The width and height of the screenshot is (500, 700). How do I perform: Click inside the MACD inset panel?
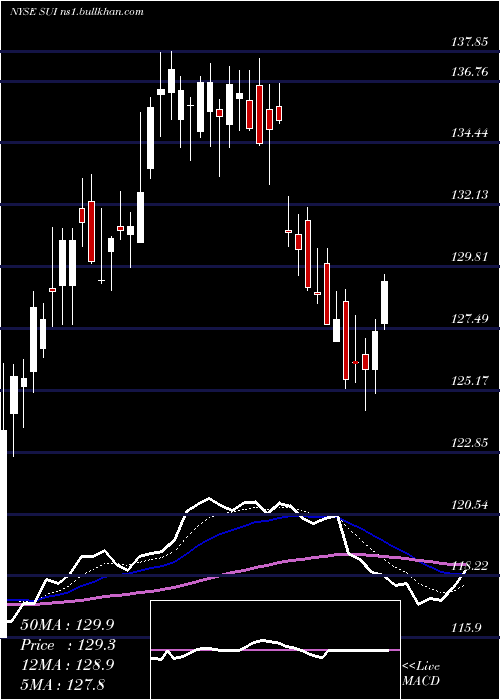(x=275, y=650)
